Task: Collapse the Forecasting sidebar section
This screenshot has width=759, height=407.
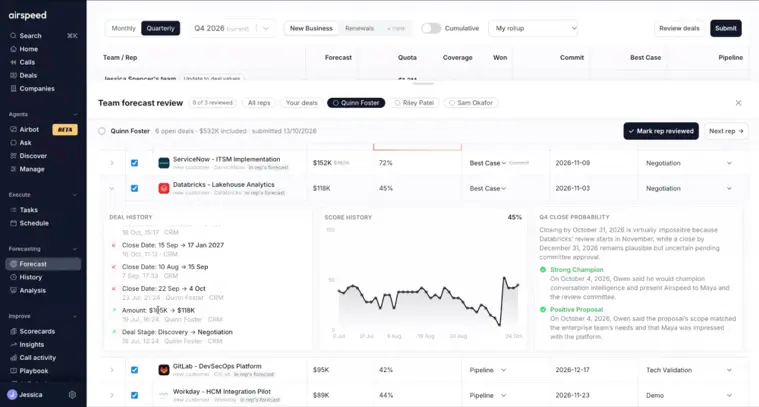Action: pos(75,249)
